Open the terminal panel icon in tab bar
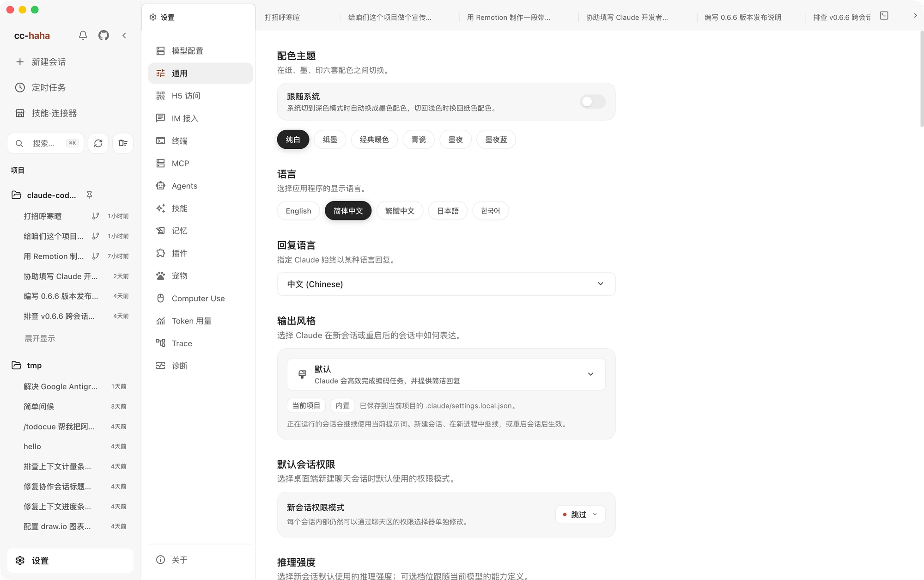This screenshot has width=924, height=580. click(x=884, y=16)
